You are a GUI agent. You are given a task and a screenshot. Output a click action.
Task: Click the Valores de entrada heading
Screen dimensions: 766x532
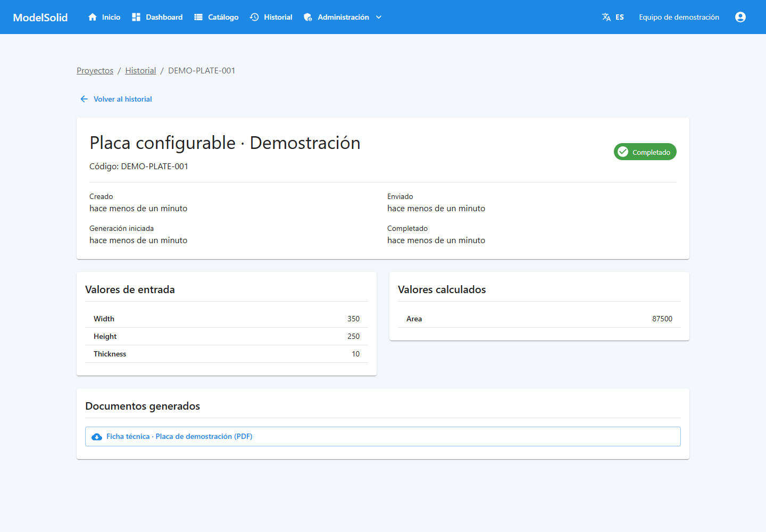[x=130, y=289]
